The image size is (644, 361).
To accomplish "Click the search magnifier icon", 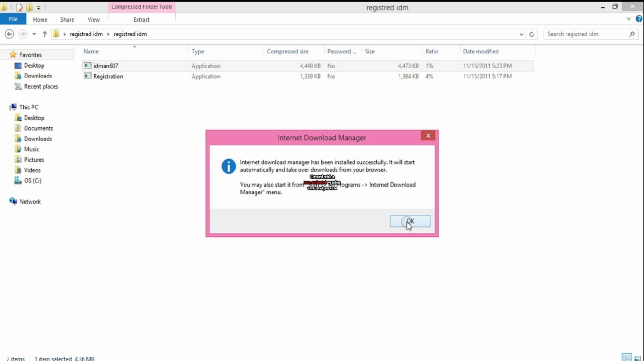I will click(632, 34).
